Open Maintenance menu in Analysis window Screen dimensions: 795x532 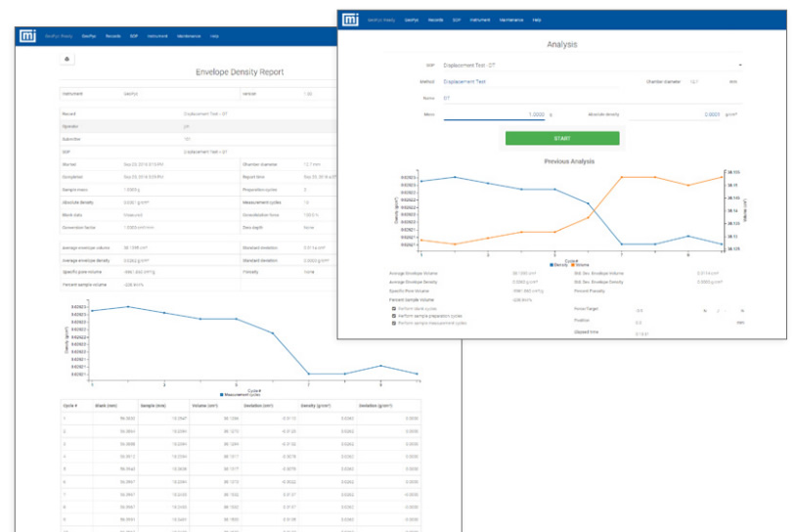510,20
